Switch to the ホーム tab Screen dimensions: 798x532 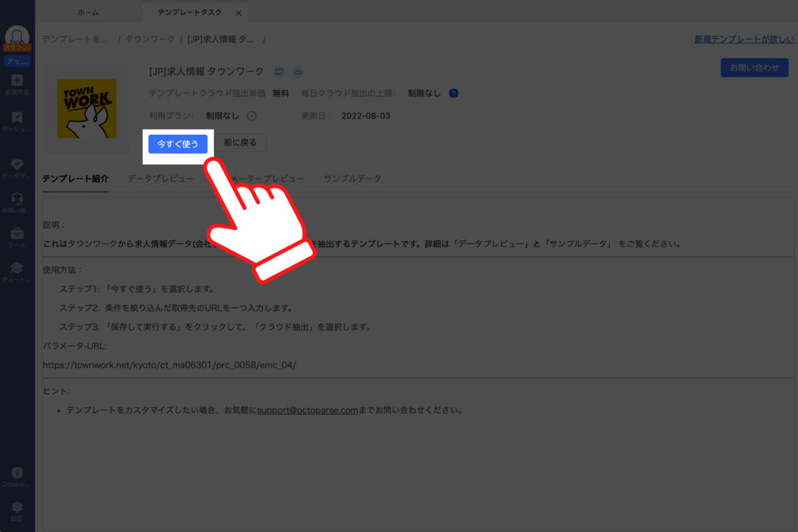(x=88, y=12)
